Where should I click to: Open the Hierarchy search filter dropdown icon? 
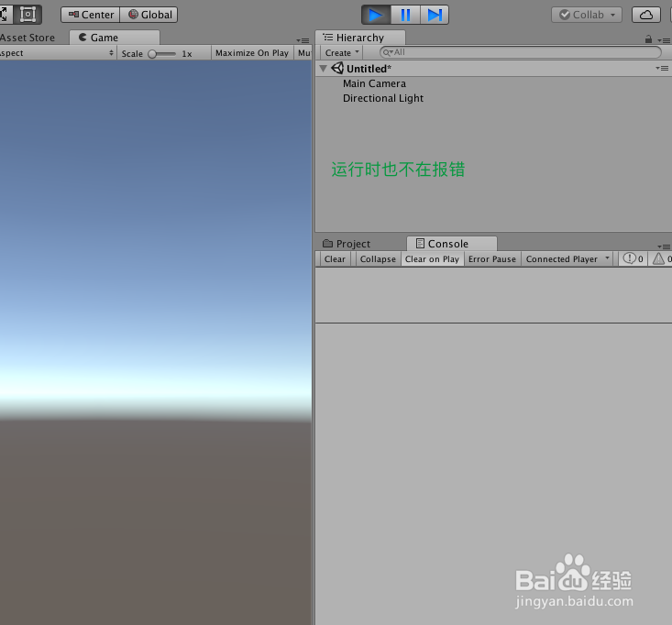click(388, 52)
